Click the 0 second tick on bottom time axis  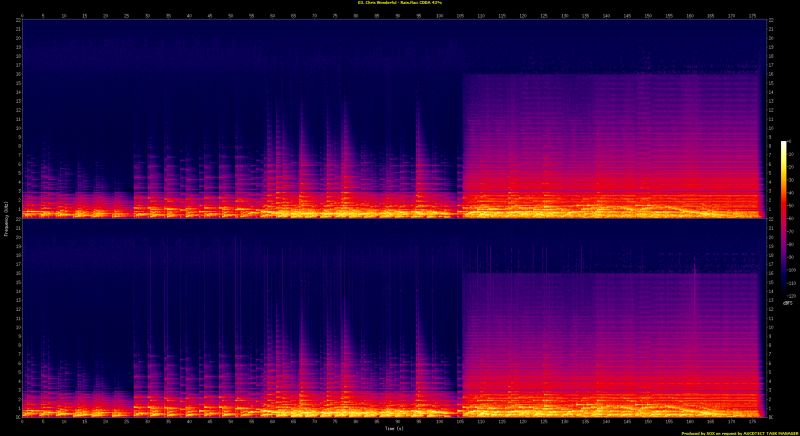pyautogui.click(x=23, y=421)
